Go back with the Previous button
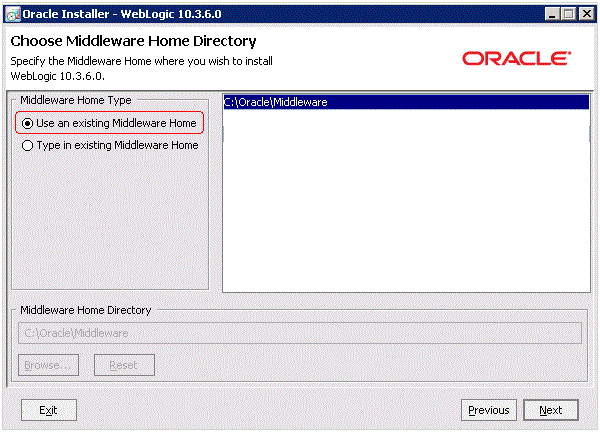 click(x=489, y=410)
